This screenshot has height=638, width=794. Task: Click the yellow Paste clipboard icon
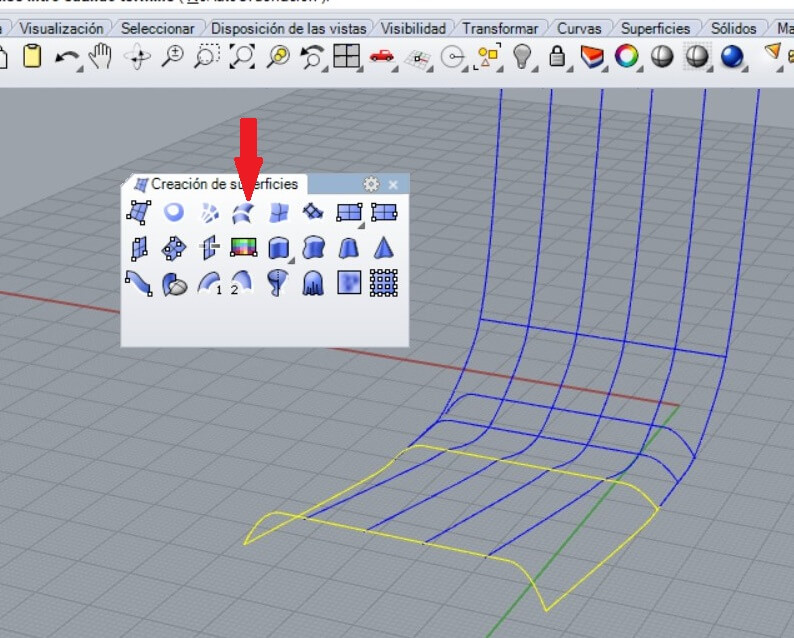click(x=32, y=56)
